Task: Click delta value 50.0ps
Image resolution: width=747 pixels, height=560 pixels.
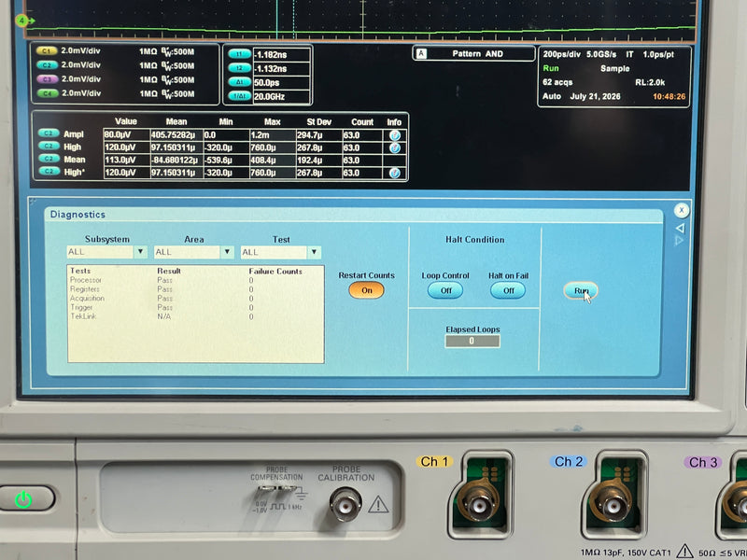Action: click(281, 82)
